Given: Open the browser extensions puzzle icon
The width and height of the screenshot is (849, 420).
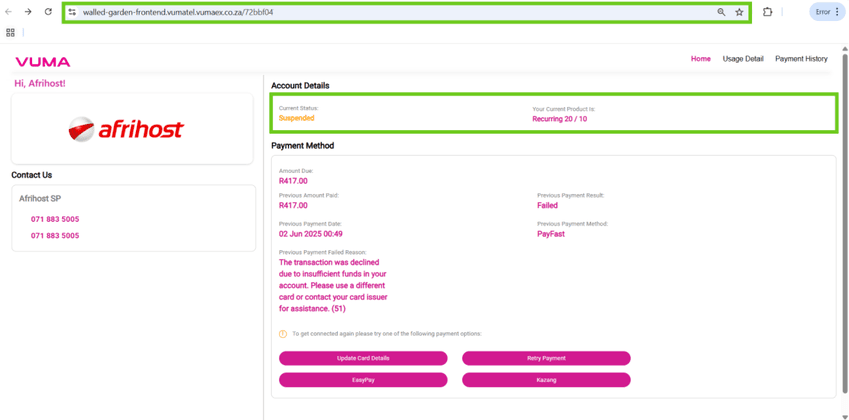Looking at the screenshot, I should (767, 12).
